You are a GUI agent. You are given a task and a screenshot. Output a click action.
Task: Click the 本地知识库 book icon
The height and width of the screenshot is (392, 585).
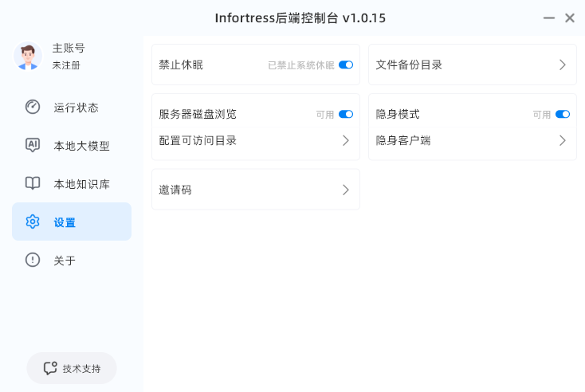(33, 183)
